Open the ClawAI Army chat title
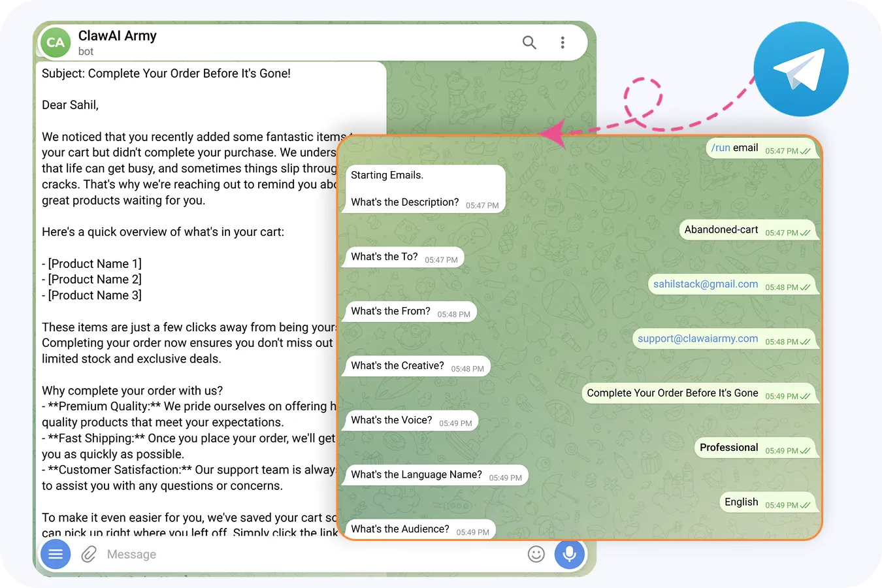 (x=118, y=35)
